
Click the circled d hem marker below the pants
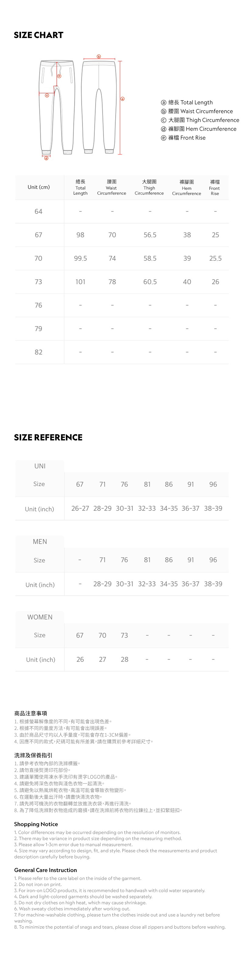pyautogui.click(x=46, y=158)
